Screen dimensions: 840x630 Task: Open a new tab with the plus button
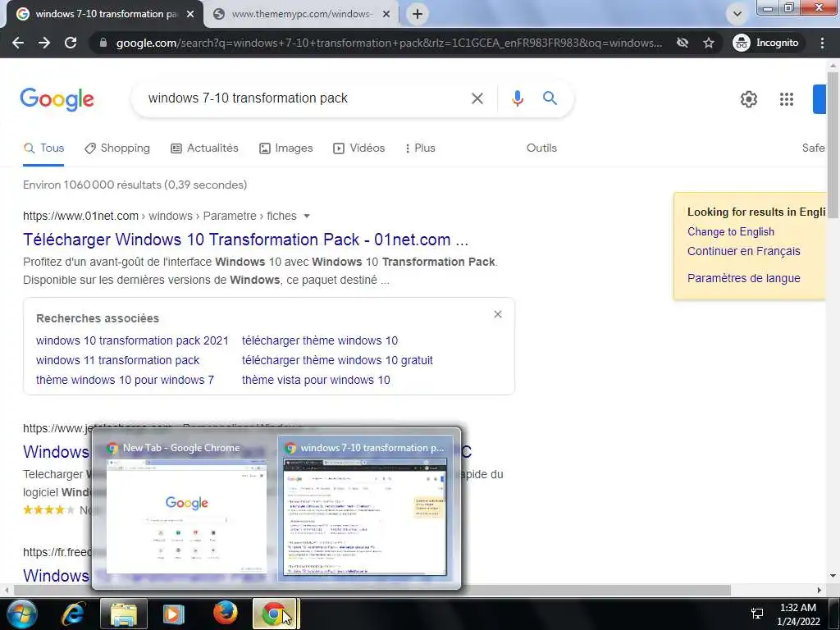click(418, 14)
